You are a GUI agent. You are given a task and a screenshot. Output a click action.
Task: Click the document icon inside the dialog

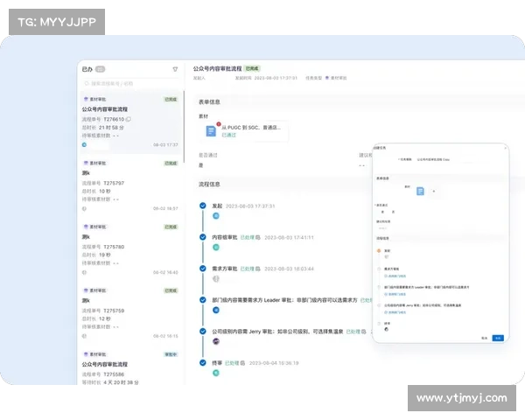[420, 191]
